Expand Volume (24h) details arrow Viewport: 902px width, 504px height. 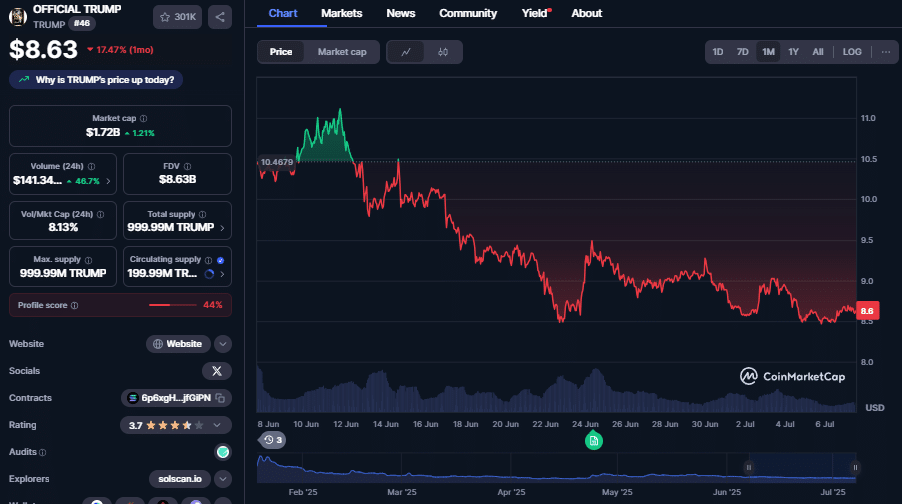pyautogui.click(x=108, y=181)
